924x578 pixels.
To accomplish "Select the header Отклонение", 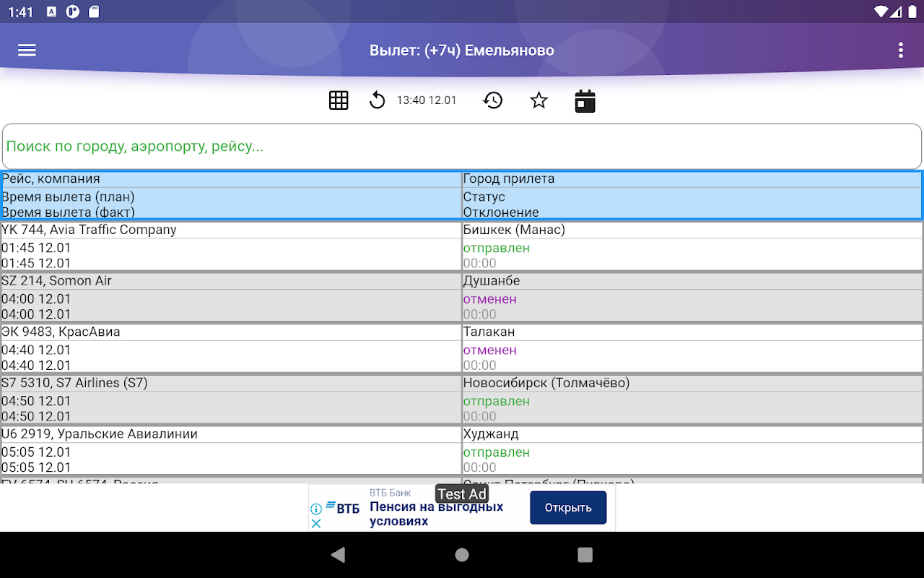I will tap(501, 212).
